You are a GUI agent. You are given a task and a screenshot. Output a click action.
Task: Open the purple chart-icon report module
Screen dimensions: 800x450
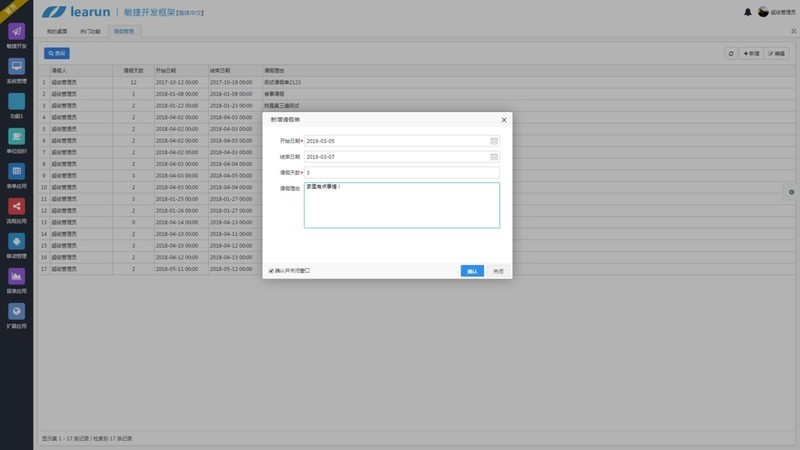(16, 277)
